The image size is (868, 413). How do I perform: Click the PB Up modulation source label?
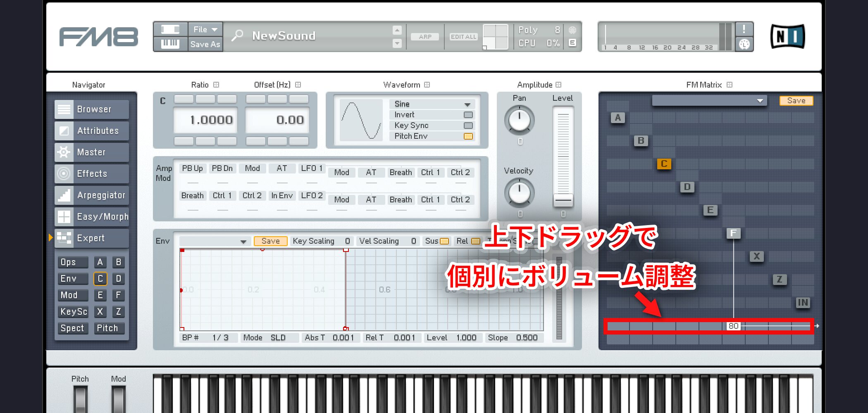pyautogui.click(x=193, y=169)
